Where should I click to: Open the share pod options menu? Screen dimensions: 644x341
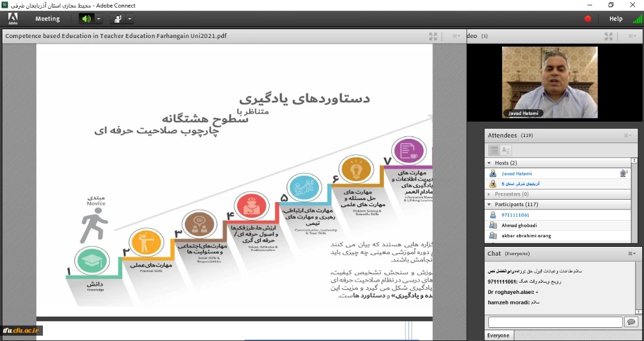456,36
